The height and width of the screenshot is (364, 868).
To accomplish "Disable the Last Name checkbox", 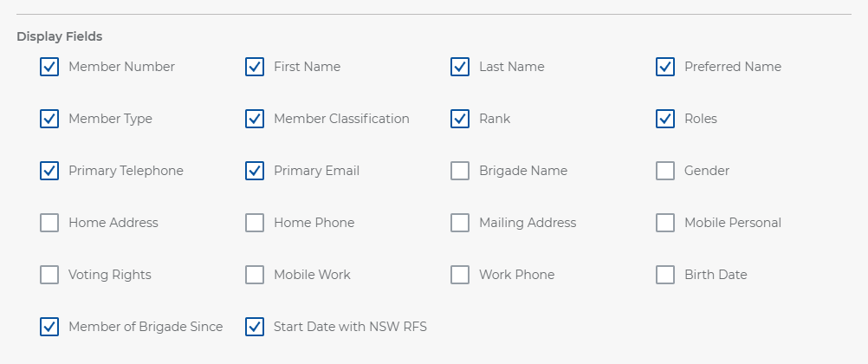I will coord(460,67).
